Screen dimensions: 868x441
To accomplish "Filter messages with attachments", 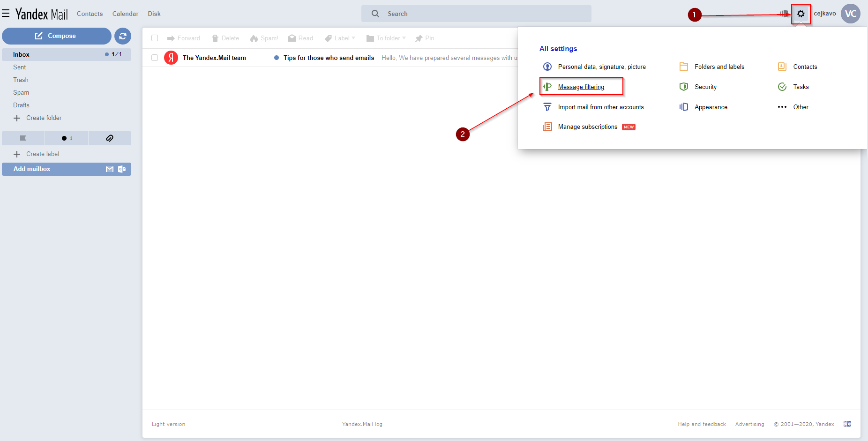I will [110, 138].
